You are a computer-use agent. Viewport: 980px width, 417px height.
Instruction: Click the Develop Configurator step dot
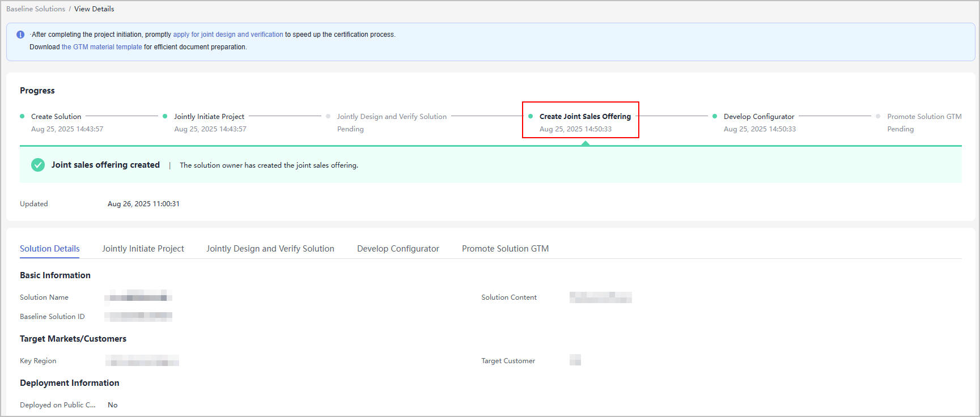pyautogui.click(x=715, y=116)
